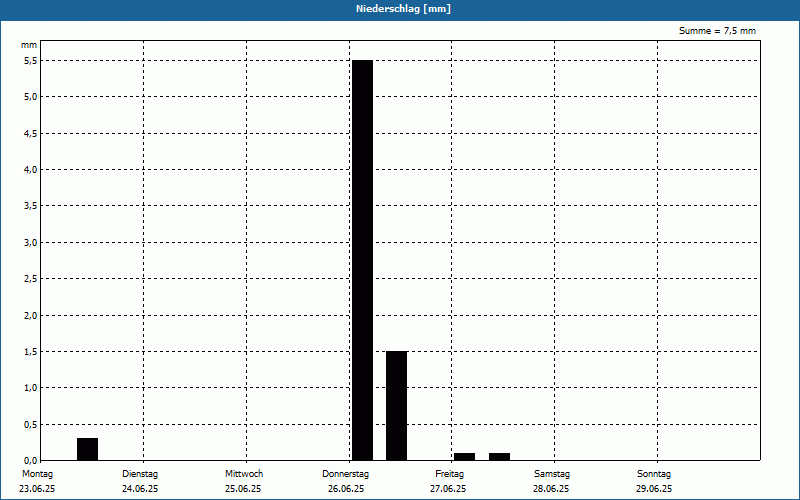Click the Montag precipitation bar
Image resolution: width=800 pixels, height=500 pixels.
87,449
